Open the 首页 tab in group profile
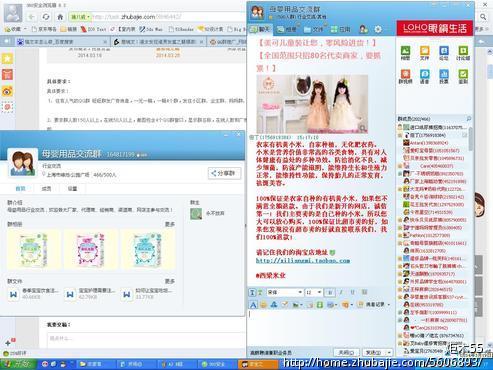The image size is (493, 370). pos(21,189)
